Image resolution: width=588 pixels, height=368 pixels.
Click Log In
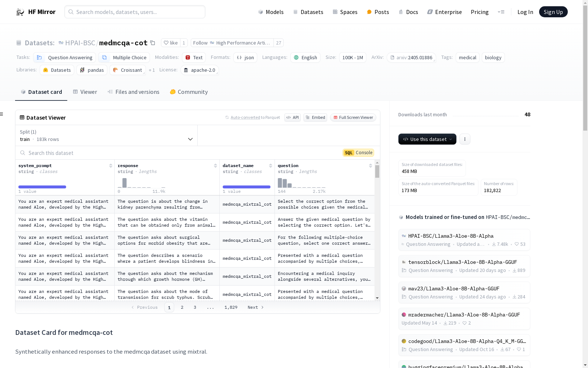[x=525, y=12]
